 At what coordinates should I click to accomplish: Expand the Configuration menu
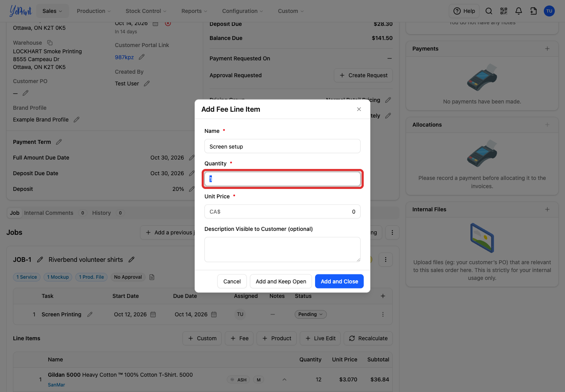tap(242, 11)
